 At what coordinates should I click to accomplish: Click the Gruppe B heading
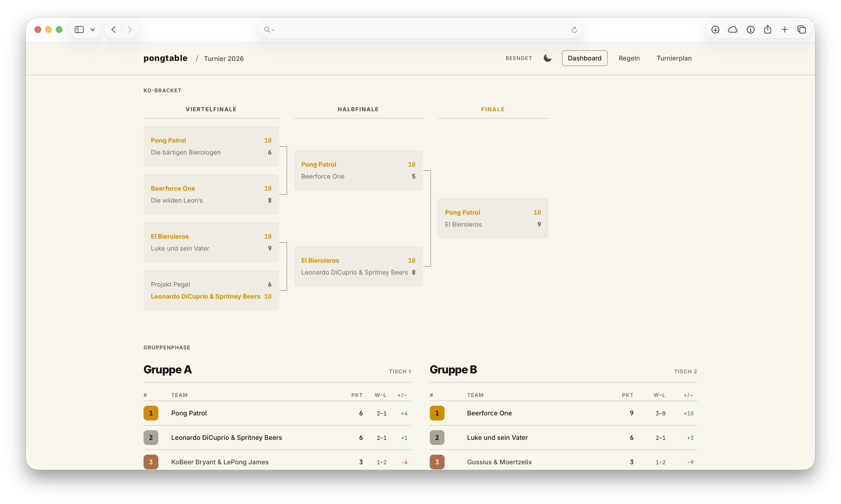(x=453, y=369)
